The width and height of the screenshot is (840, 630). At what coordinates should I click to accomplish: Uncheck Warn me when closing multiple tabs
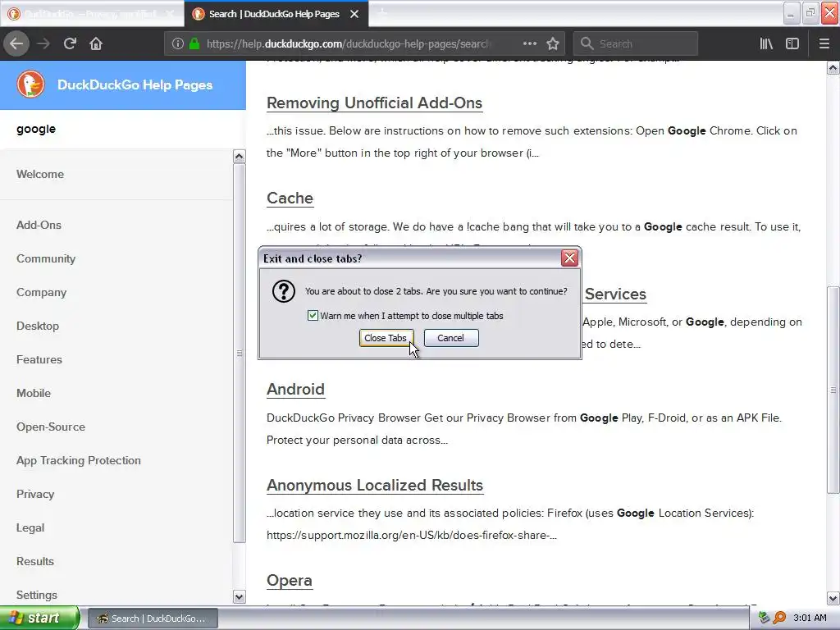(313, 316)
